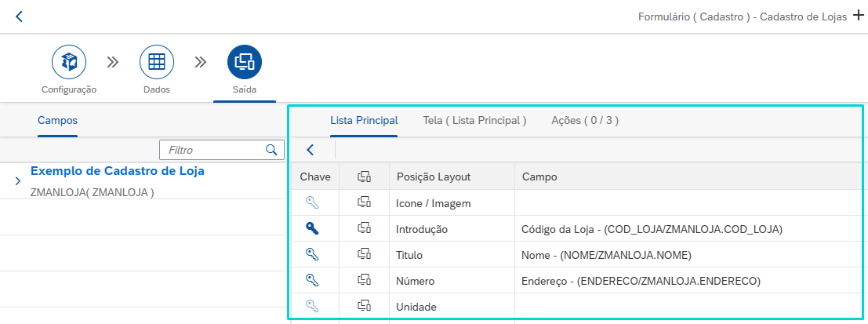868x324 pixels.
Task: Select the Código da Loja field cell
Action: [652, 229]
